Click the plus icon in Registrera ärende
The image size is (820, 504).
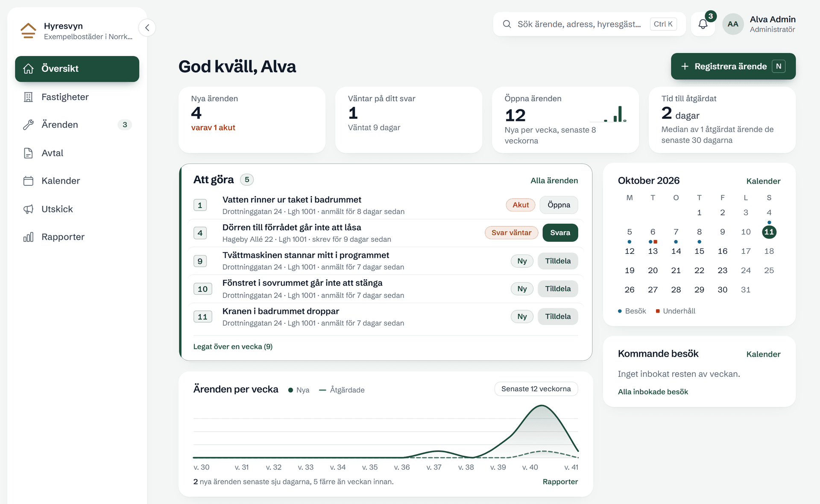pos(685,66)
